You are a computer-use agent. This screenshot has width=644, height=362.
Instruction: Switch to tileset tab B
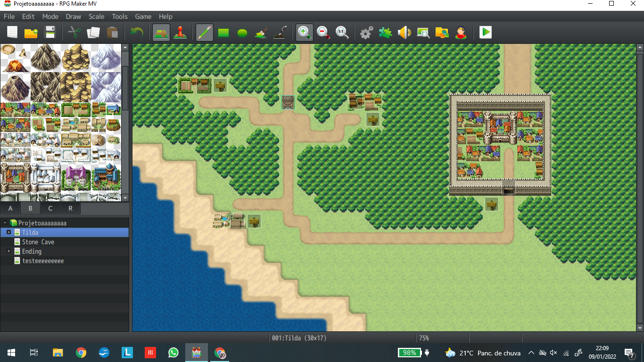click(31, 208)
